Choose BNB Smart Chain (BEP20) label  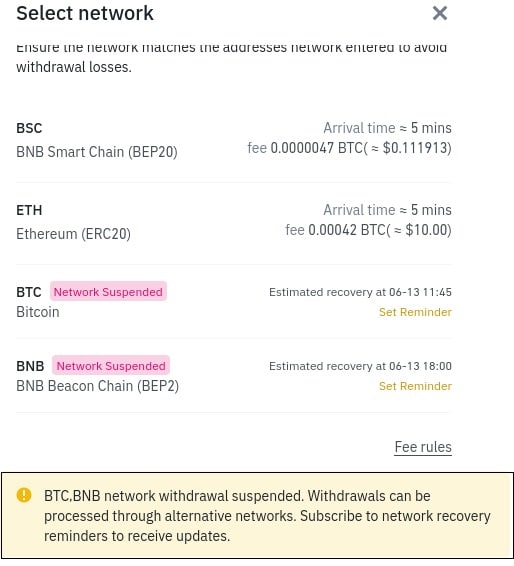tap(97, 152)
